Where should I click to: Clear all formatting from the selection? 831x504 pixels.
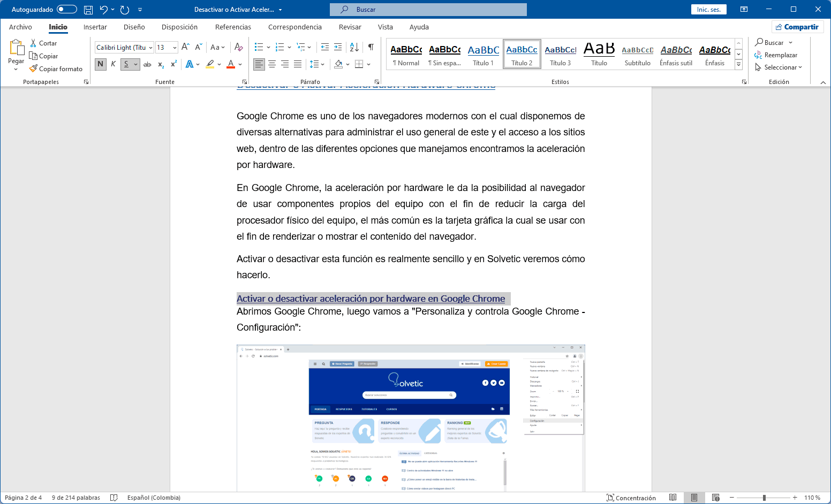pyautogui.click(x=239, y=47)
